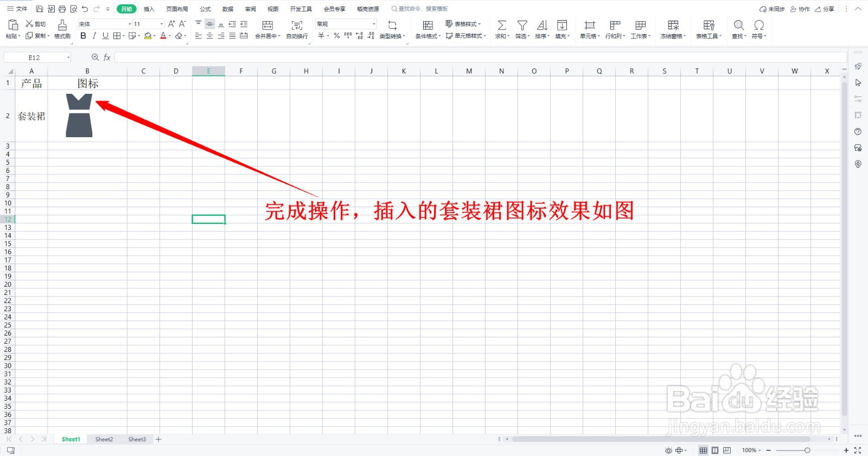Click the search commands box
Image resolution: width=868 pixels, height=456 pixels.
point(420,9)
